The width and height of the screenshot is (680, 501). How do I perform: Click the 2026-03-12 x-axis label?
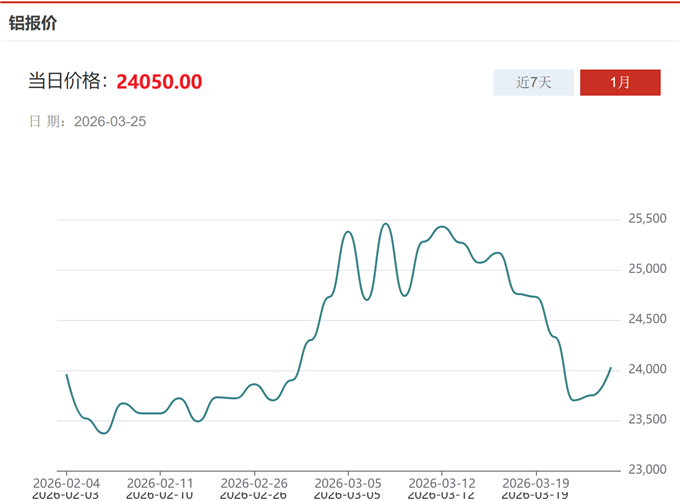(442, 481)
